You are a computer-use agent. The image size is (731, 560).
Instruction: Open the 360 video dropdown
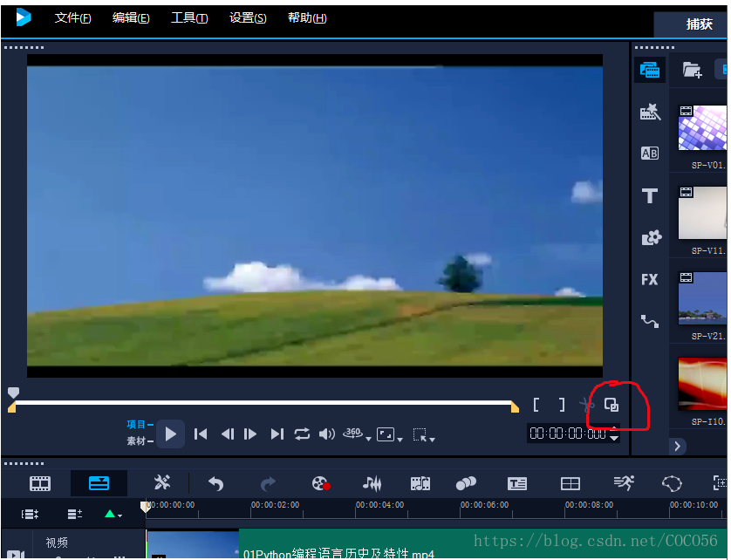coord(357,434)
